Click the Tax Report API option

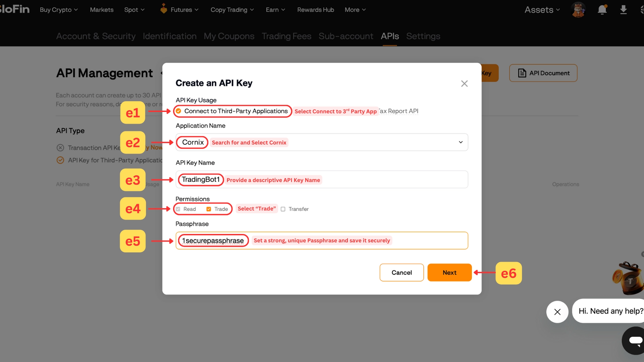[x=399, y=111]
